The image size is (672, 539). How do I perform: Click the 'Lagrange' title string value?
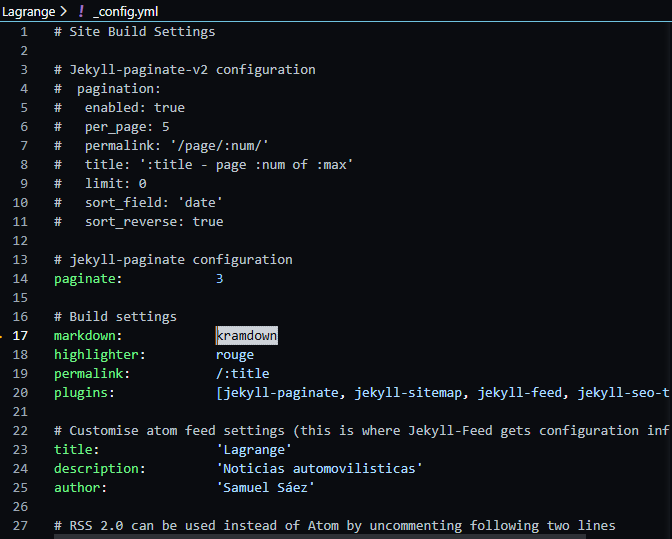coord(254,450)
